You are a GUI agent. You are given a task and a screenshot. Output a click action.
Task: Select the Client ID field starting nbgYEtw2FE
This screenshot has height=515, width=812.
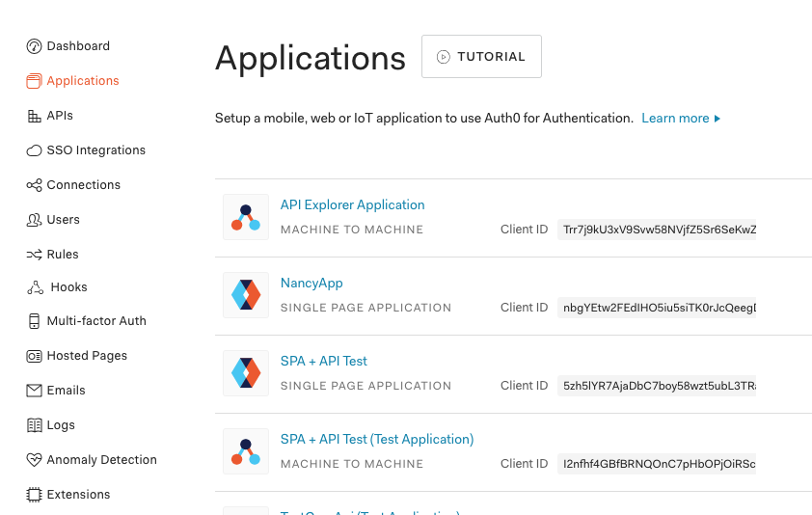point(657,308)
